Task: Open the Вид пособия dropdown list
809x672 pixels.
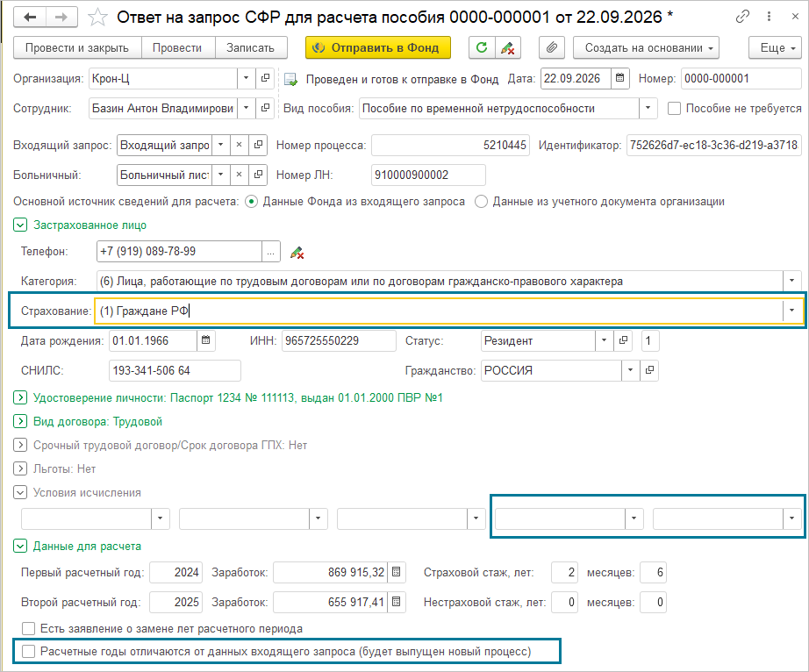Action: point(648,108)
